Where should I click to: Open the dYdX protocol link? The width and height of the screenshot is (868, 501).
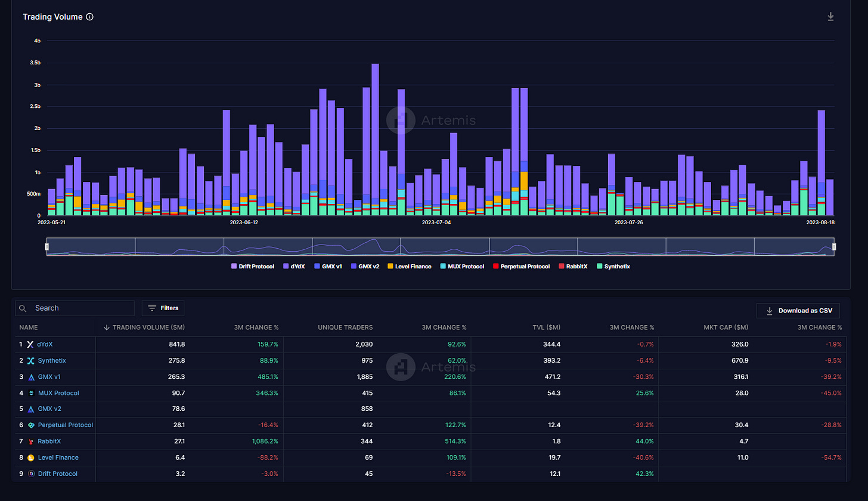(x=45, y=345)
